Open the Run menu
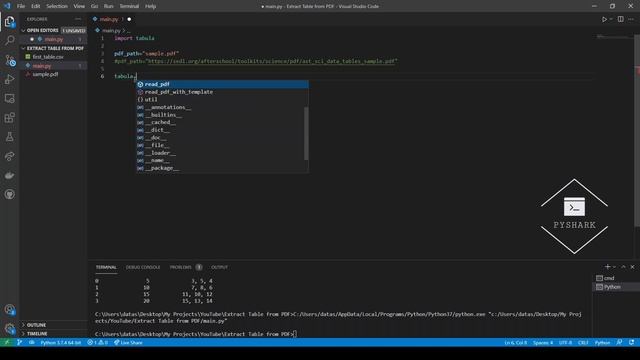Image resolution: width=640 pixels, height=360 pixels. point(109,6)
